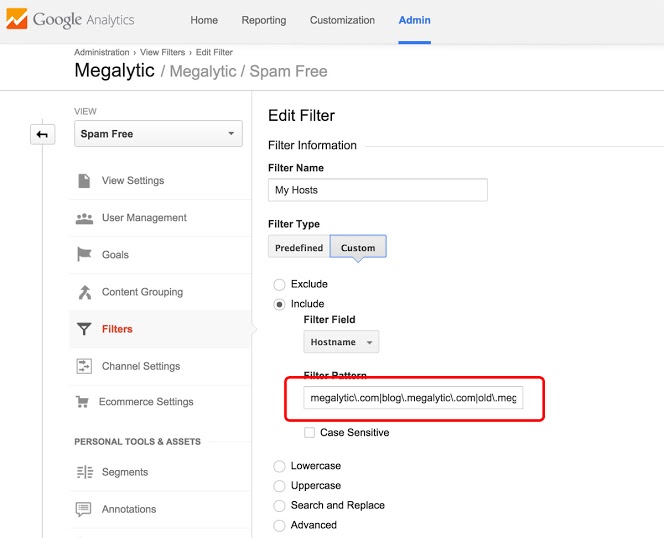Choose the Lowercase filter option

click(279, 466)
